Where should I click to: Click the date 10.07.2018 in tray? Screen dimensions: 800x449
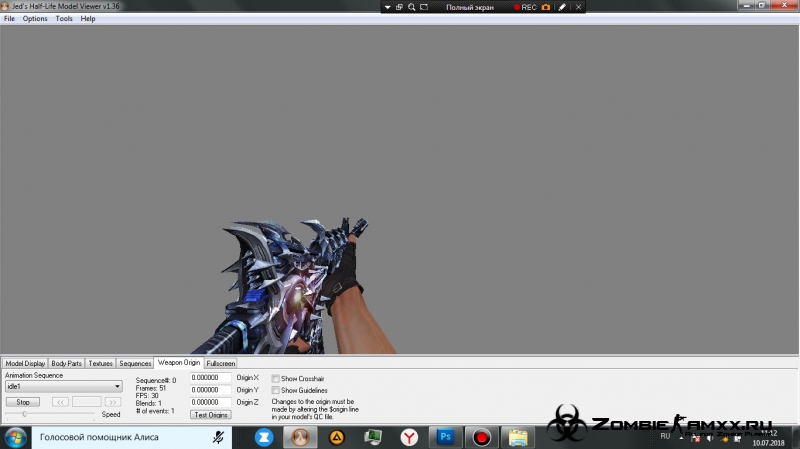tap(768, 443)
